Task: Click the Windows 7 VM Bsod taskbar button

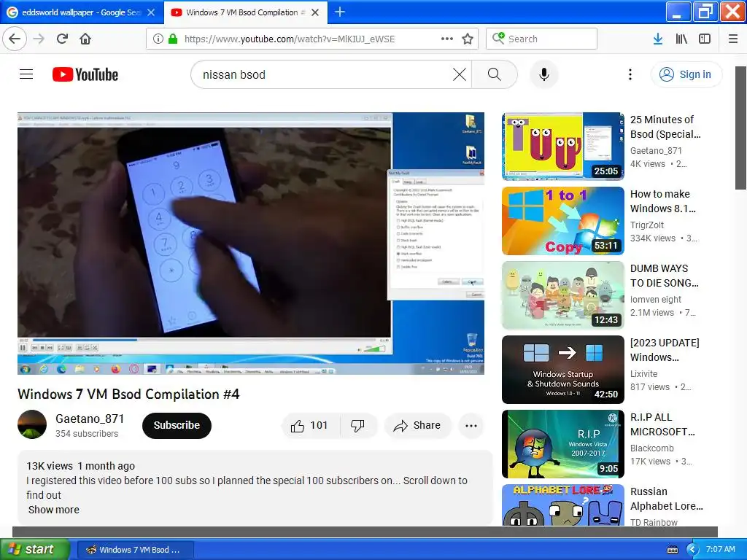Action: coord(135,550)
